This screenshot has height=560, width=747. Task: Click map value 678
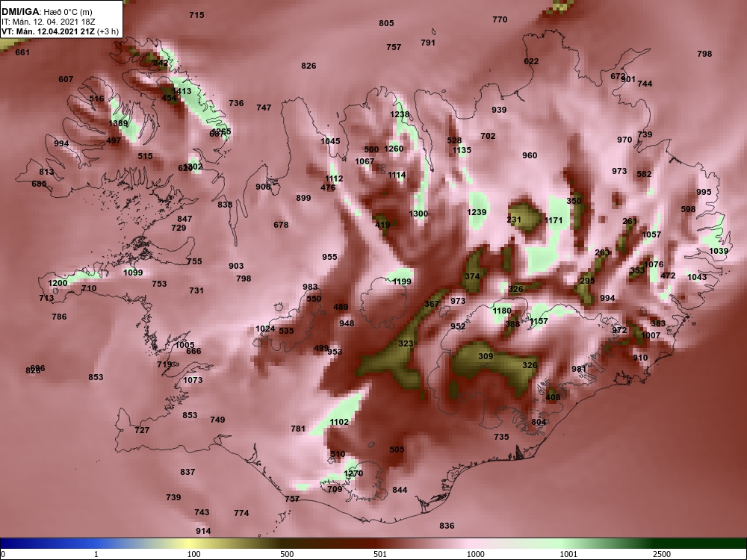point(281,225)
